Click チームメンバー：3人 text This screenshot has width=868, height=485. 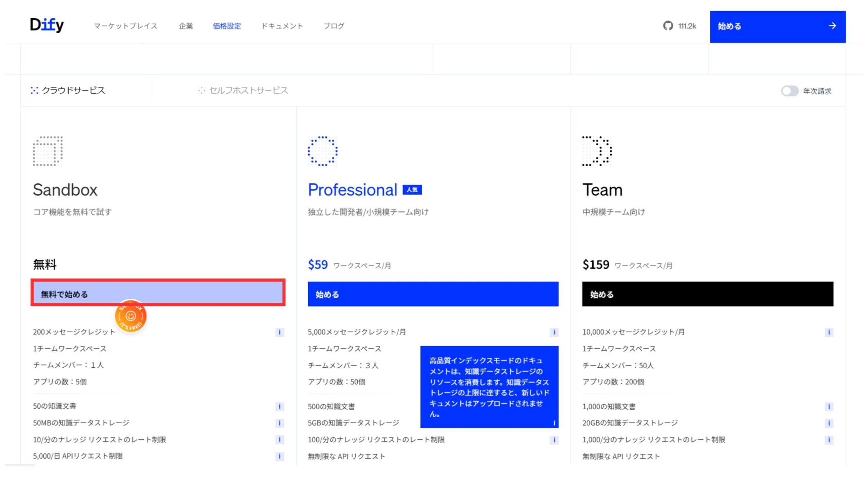[343, 365]
